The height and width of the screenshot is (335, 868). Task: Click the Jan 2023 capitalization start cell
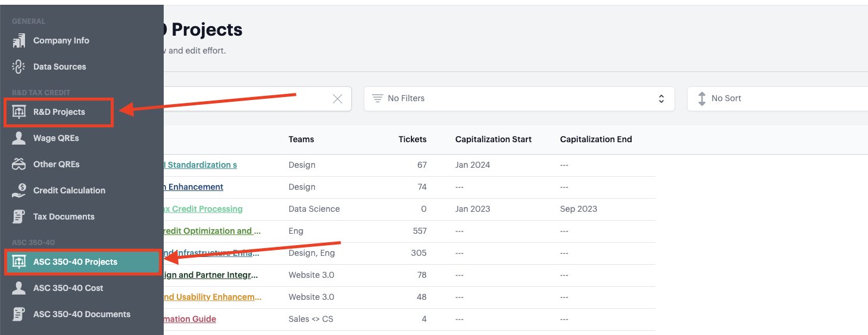473,209
